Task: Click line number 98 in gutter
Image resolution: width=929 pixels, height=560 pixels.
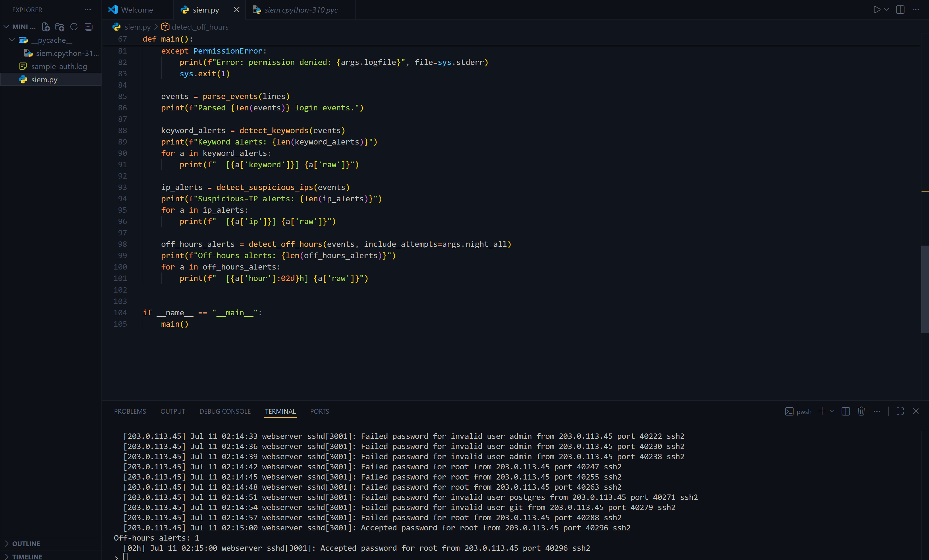Action: (x=122, y=244)
